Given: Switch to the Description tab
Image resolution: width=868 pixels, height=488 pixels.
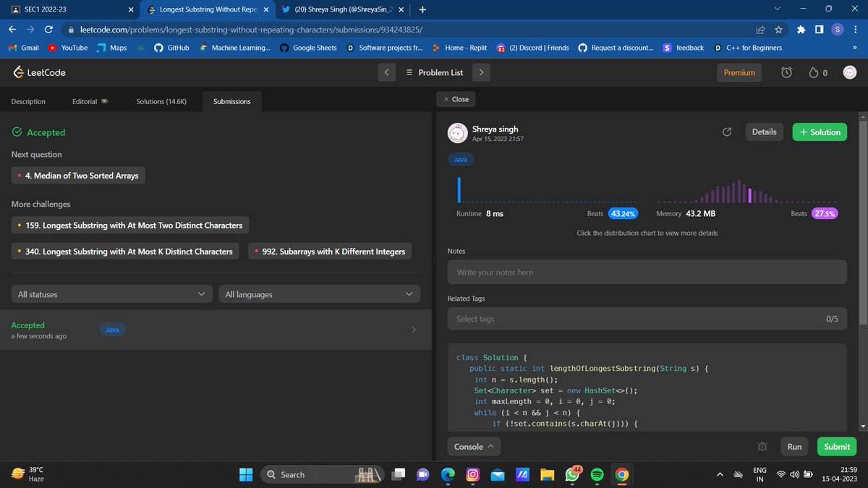Looking at the screenshot, I should click(x=28, y=101).
